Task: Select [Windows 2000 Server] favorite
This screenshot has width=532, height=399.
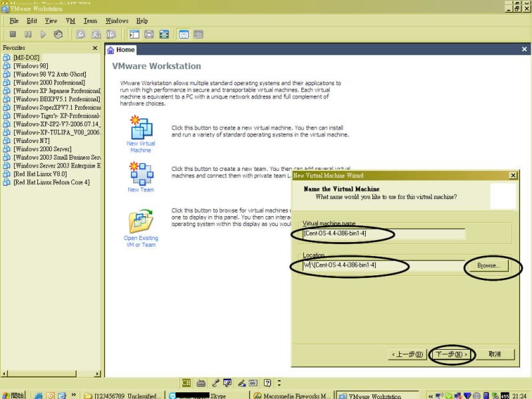Action: (43, 149)
